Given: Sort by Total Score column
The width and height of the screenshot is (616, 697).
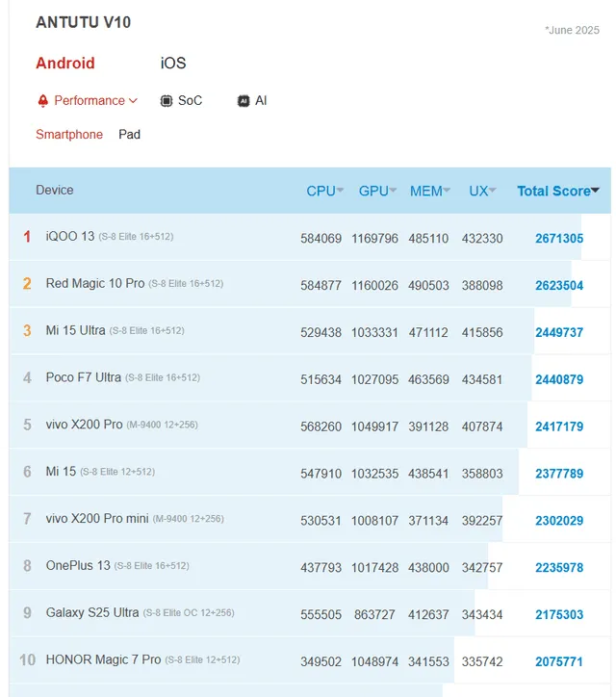Looking at the screenshot, I should pyautogui.click(x=558, y=192).
